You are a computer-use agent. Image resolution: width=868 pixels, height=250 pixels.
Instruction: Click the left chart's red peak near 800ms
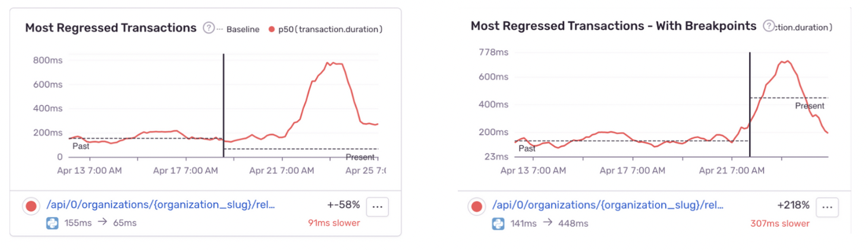click(333, 63)
